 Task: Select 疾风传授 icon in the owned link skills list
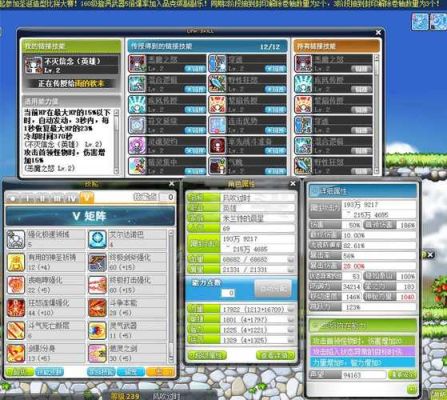coord(303,84)
